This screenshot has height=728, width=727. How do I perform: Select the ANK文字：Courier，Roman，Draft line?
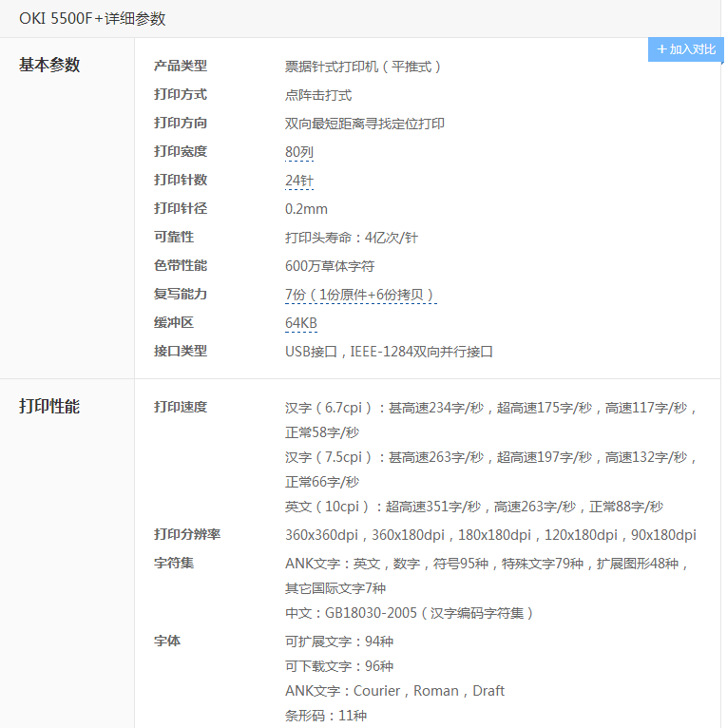coord(394,691)
